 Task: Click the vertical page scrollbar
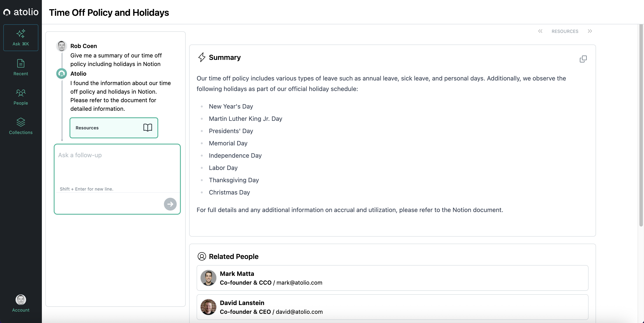click(641, 125)
